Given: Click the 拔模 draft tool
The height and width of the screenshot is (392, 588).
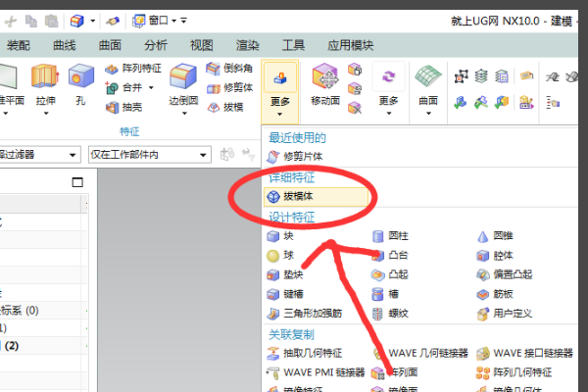Looking at the screenshot, I should pyautogui.click(x=225, y=107).
